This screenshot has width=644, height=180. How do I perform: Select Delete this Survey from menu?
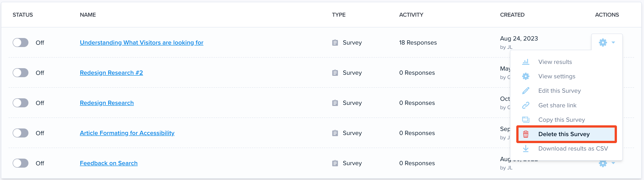point(567,134)
